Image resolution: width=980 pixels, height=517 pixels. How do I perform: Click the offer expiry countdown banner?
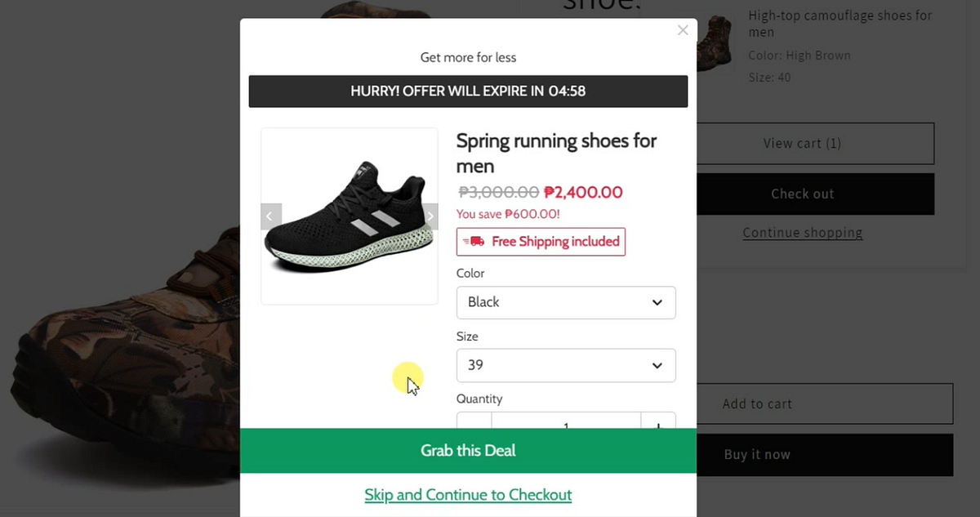(x=468, y=91)
